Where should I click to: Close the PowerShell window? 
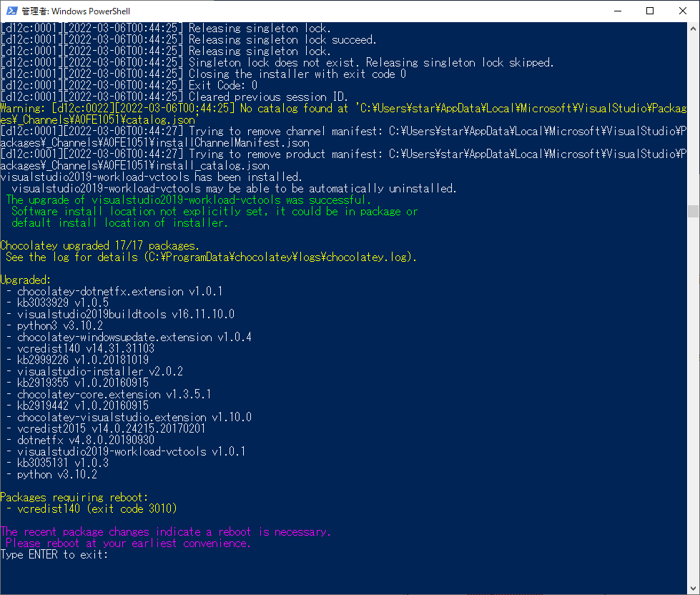(683, 11)
